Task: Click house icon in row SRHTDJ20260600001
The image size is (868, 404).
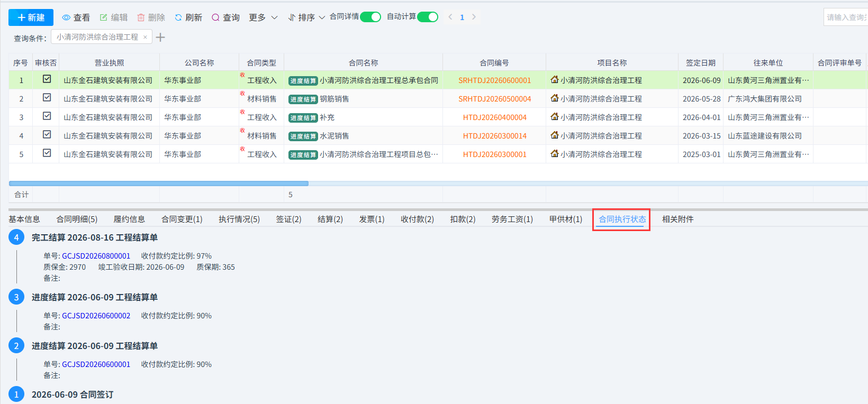Action: (555, 79)
